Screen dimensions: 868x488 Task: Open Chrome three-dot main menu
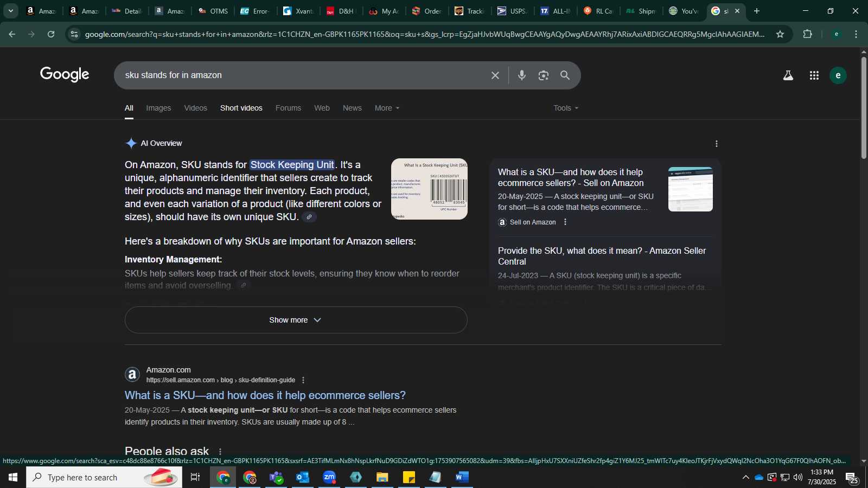pyautogui.click(x=856, y=34)
